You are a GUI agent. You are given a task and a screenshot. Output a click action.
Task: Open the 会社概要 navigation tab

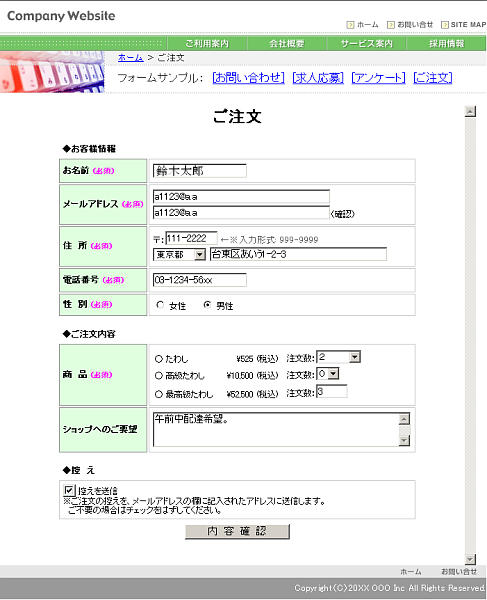287,44
